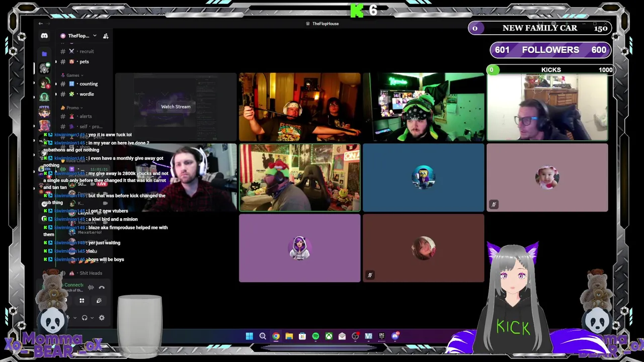644x362 pixels.
Task: Select the purple-haired avatar participant tile
Action: point(300,248)
